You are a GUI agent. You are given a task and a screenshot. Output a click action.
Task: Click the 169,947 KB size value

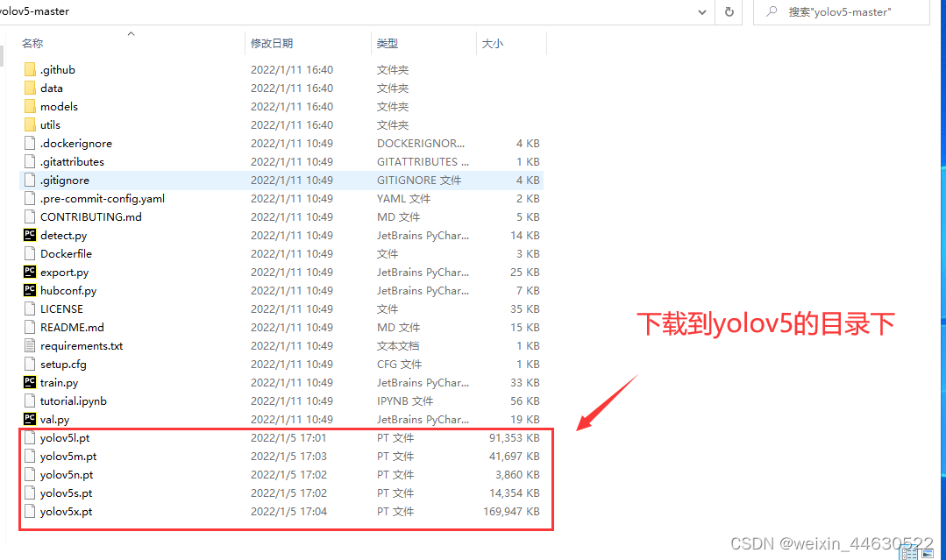511,511
